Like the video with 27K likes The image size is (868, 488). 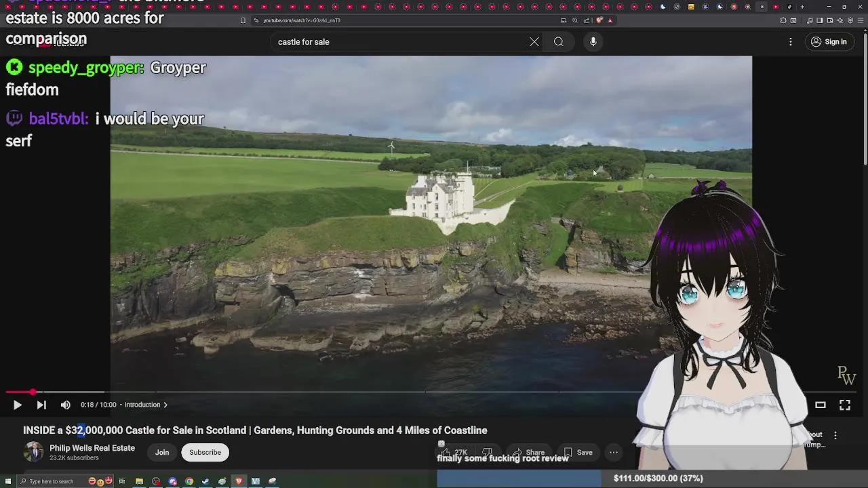456,452
